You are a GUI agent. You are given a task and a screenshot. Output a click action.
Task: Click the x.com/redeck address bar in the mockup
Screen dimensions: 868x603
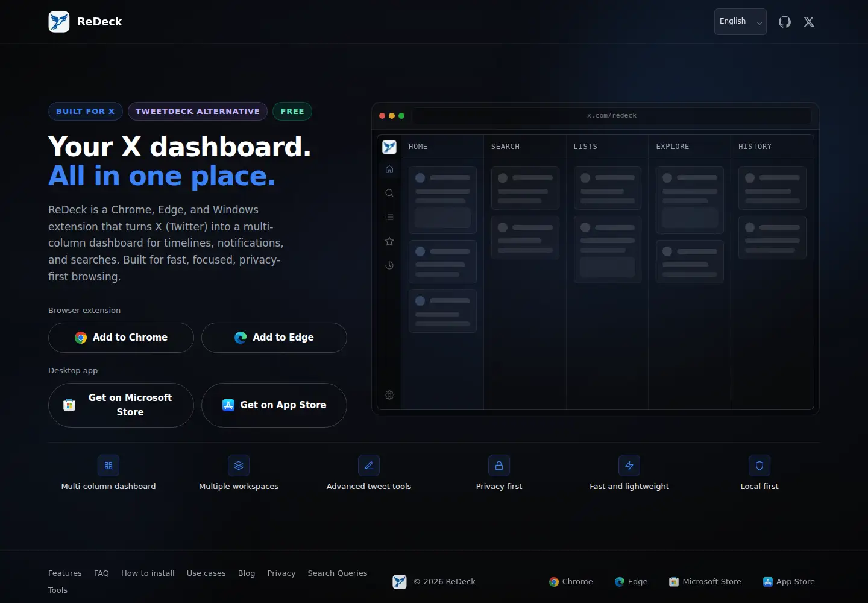pyautogui.click(x=612, y=116)
